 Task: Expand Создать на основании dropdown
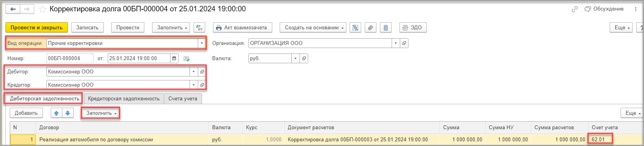[x=313, y=27]
